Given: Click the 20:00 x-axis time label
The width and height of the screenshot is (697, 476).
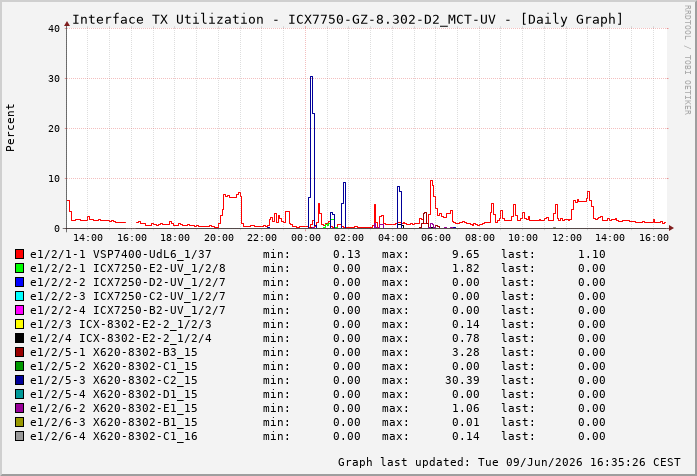Looking at the screenshot, I should (219, 238).
